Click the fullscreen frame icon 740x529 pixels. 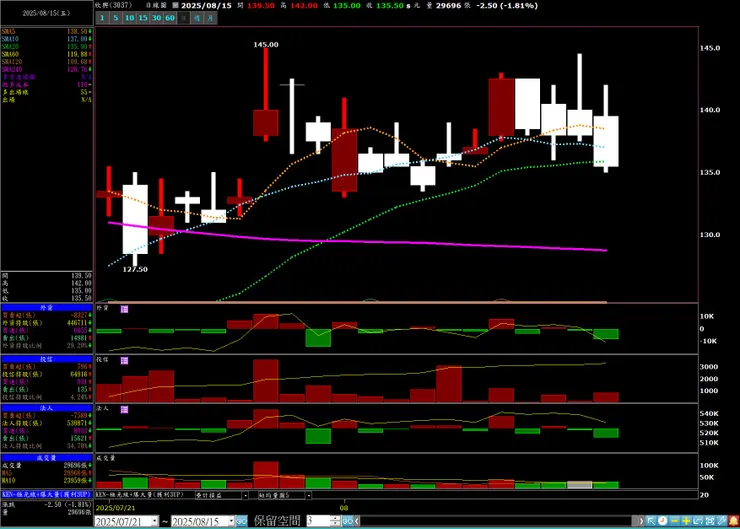[710, 521]
